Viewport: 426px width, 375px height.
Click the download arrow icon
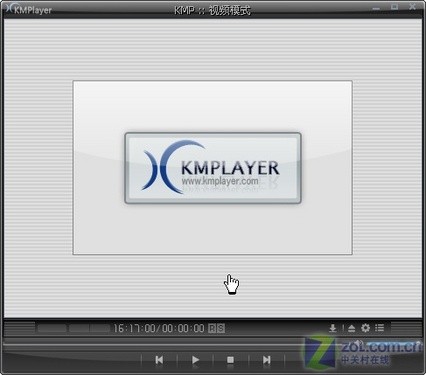pyautogui.click(x=333, y=328)
